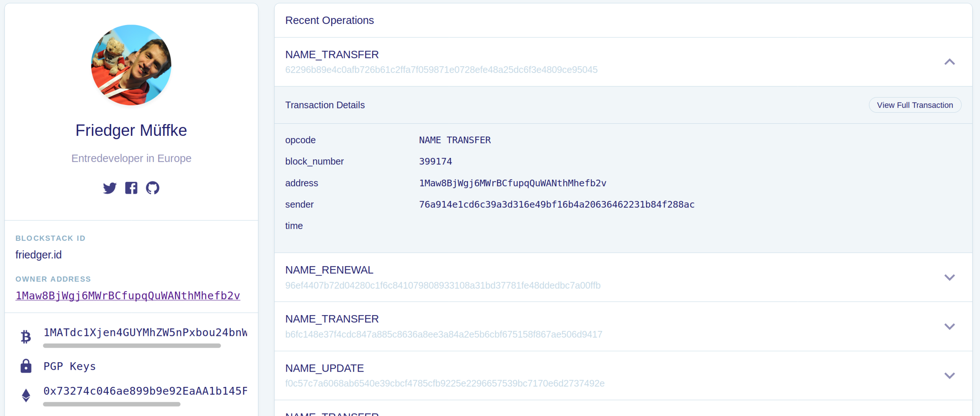Click the Ethereum diamond icon
This screenshot has width=980, height=416.
[x=26, y=395]
